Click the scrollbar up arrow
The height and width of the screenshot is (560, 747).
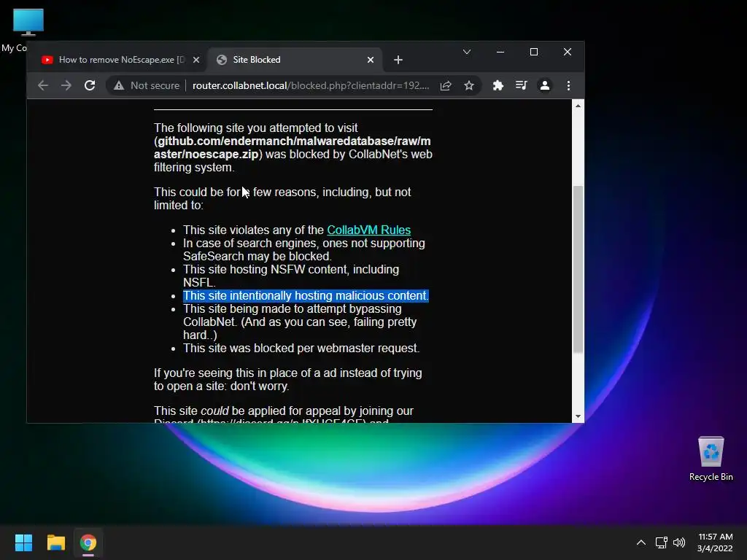coord(578,106)
